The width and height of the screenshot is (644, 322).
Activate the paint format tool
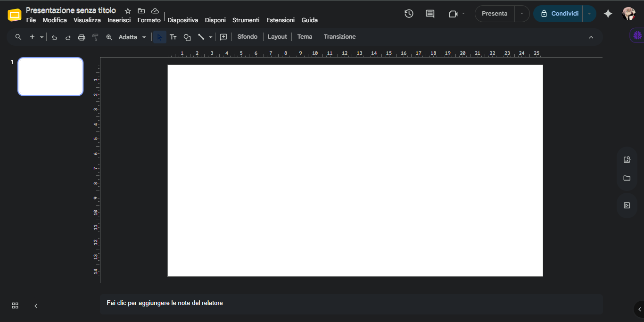click(95, 37)
